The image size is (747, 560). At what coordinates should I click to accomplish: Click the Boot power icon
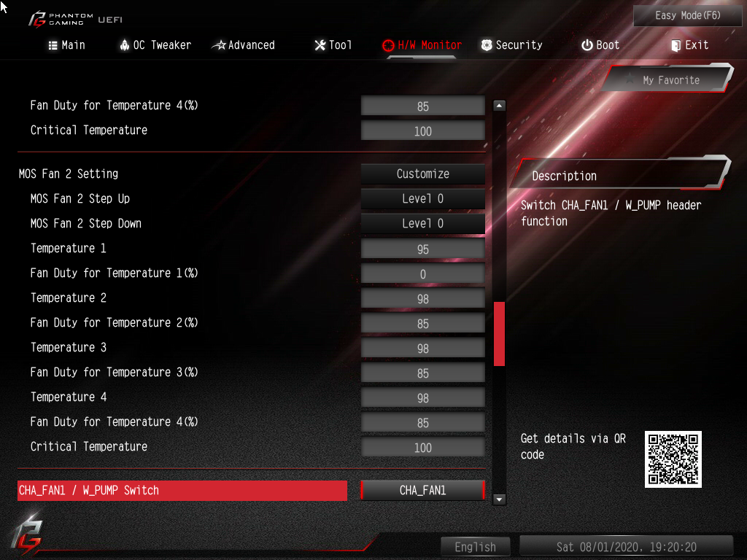pyautogui.click(x=587, y=45)
